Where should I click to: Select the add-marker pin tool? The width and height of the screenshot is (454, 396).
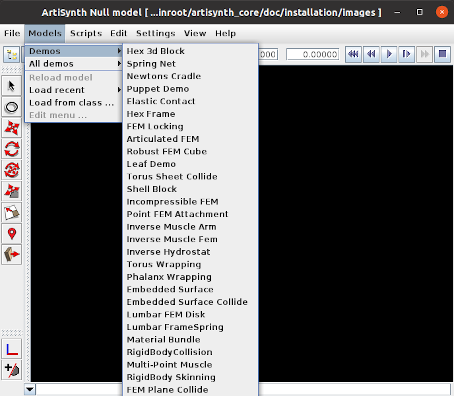point(12,233)
